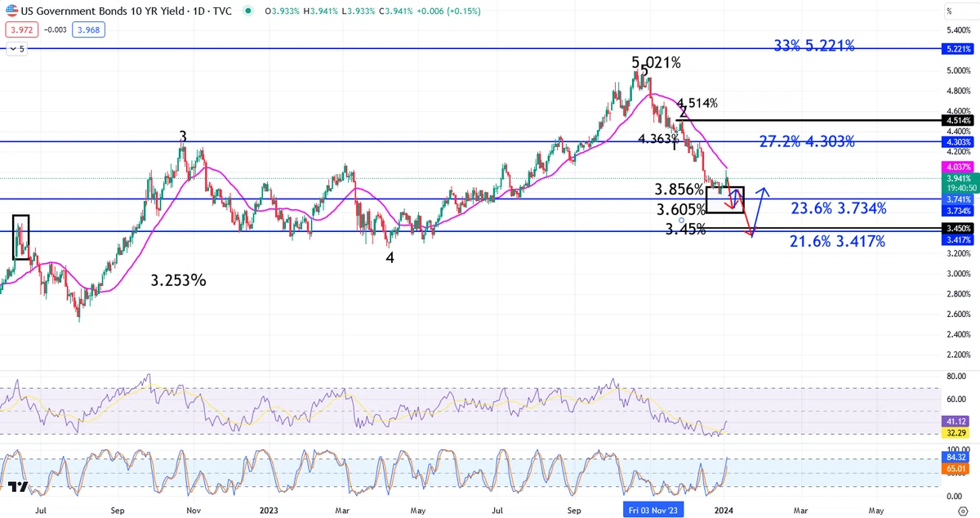Screen dimensions: 980x518
Task: Select the 3.45% text label on chart
Action: pyautogui.click(x=685, y=230)
